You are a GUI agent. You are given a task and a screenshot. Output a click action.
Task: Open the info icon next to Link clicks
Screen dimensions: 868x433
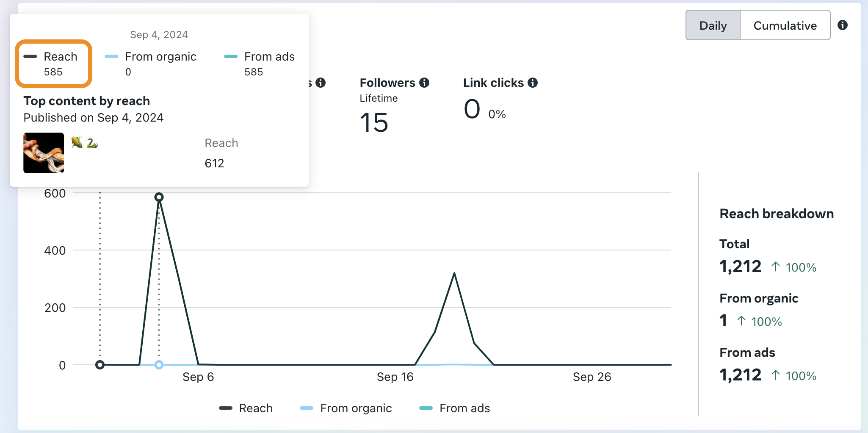point(533,83)
